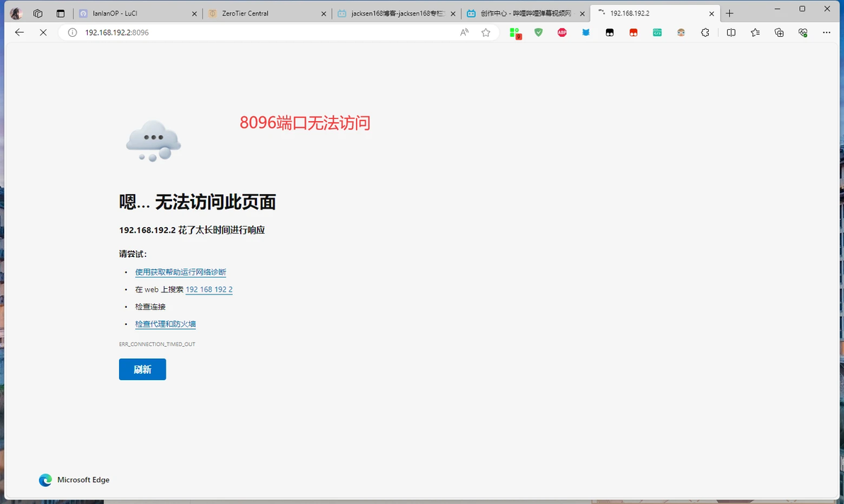The image size is (844, 504).
Task: Close the ZeroTier Central tab
Action: pos(324,14)
